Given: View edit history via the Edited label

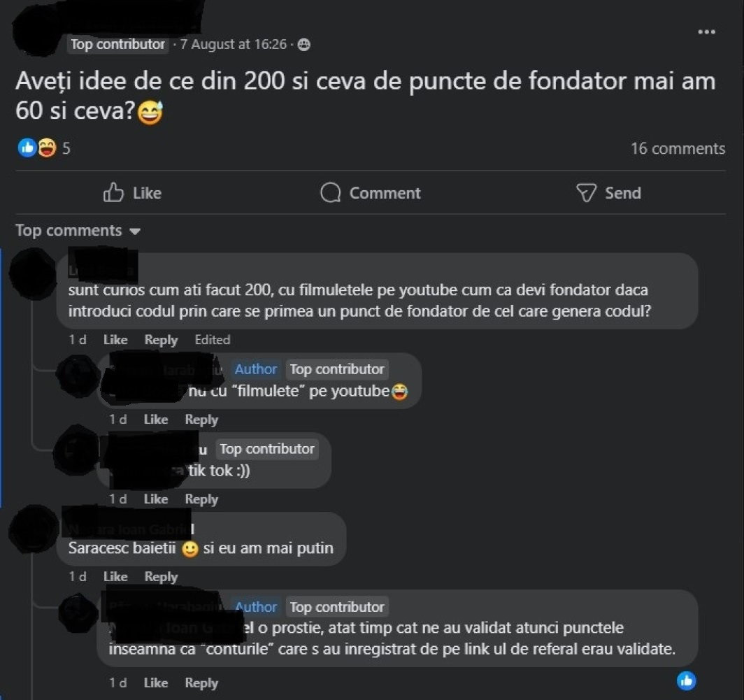Looking at the screenshot, I should pos(212,340).
